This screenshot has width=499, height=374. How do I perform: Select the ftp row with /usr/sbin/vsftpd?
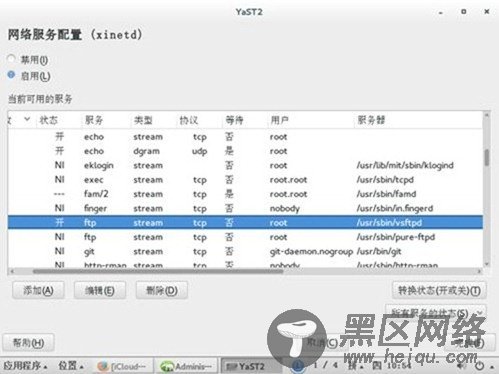[x=245, y=222]
